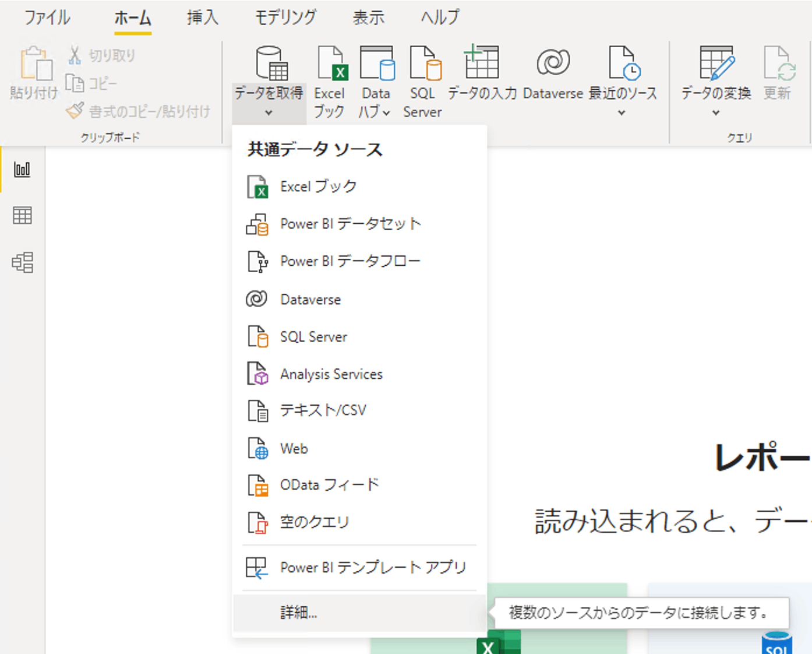812x654 pixels.
Task: Click the 切り取り scissors icon
Action: (75, 55)
